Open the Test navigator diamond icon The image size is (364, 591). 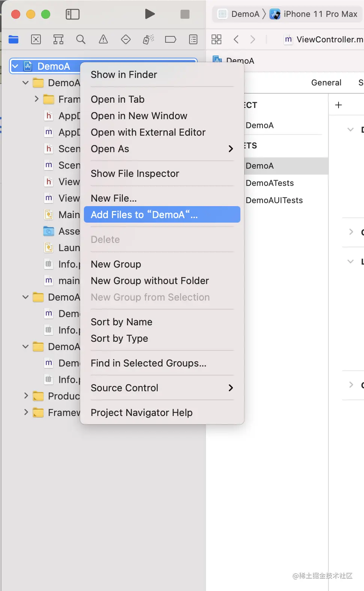(126, 39)
